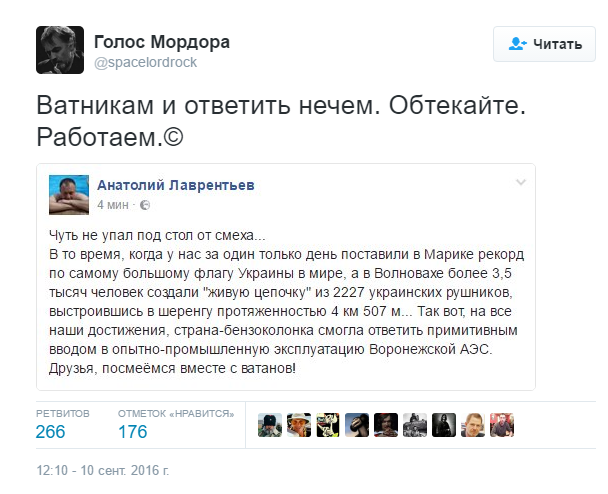608x494 pixels.
Task: Click the Голос Мордора profile avatar
Action: 59,50
